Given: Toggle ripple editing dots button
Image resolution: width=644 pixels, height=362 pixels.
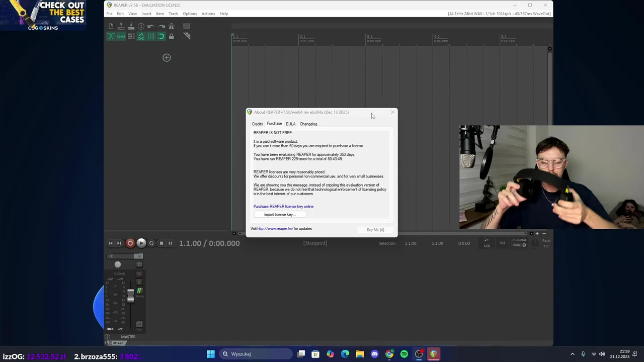Looking at the screenshot, I should [131, 36].
